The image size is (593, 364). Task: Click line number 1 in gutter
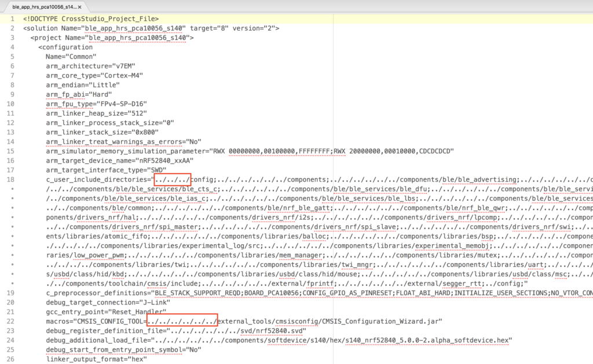[x=13, y=19]
